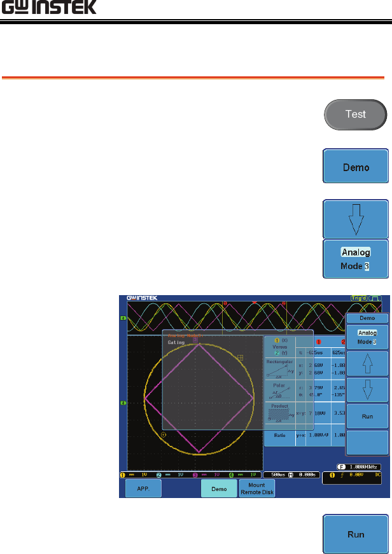
Task: Click the channel 4 green indicator in status bar
Action: pyautogui.click(x=231, y=475)
